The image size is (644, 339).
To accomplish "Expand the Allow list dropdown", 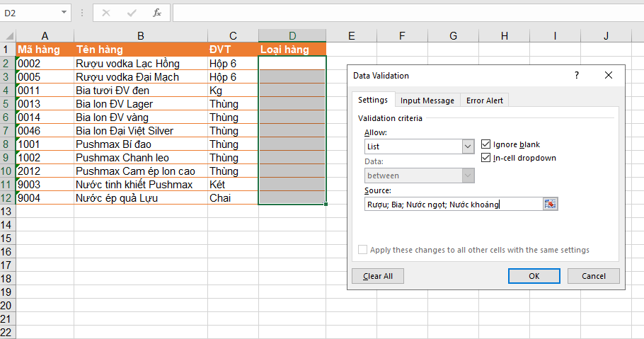I will point(468,146).
